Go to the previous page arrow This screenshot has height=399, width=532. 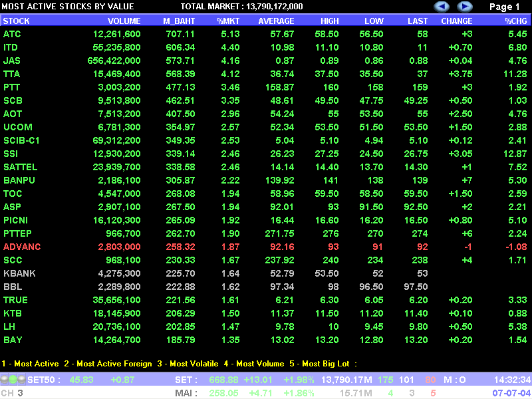[x=442, y=7]
